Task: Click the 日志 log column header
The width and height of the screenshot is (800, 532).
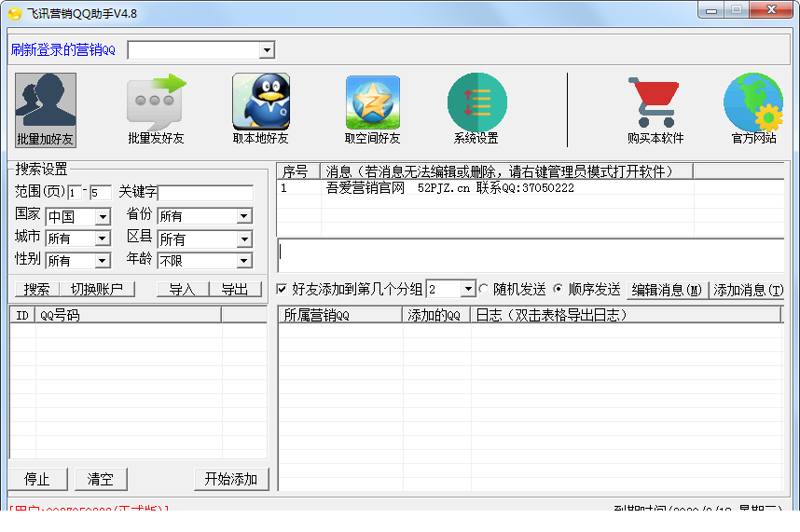Action: [626, 316]
